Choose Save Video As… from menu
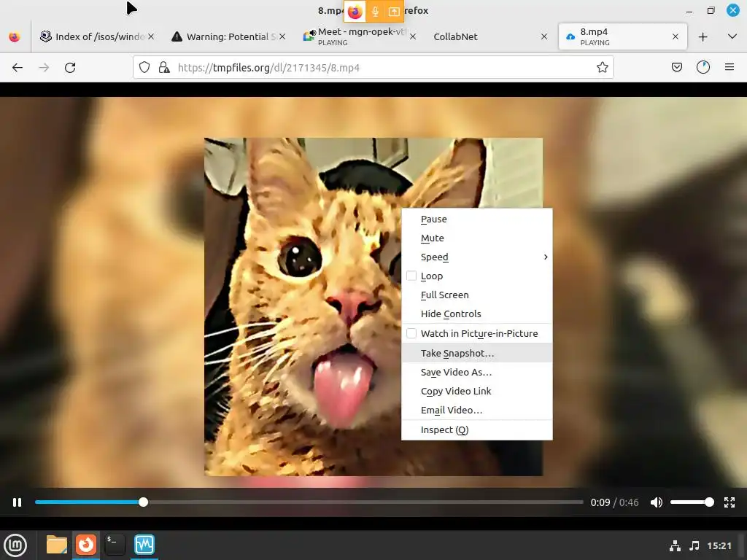 (477, 372)
